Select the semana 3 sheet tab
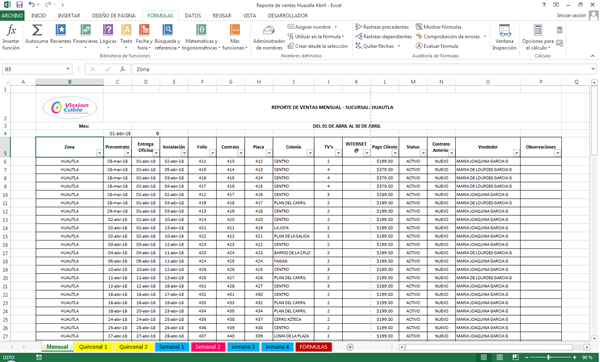The image size is (600, 362). tap(243, 347)
